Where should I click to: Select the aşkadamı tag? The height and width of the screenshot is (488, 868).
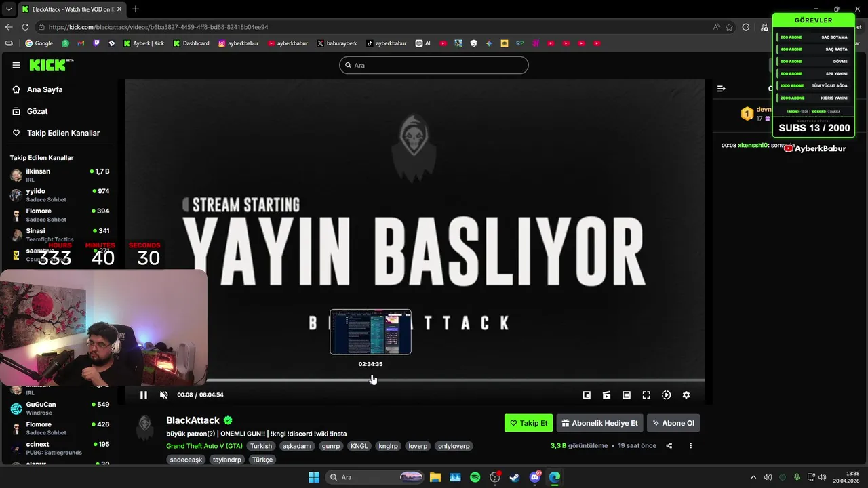tap(297, 446)
